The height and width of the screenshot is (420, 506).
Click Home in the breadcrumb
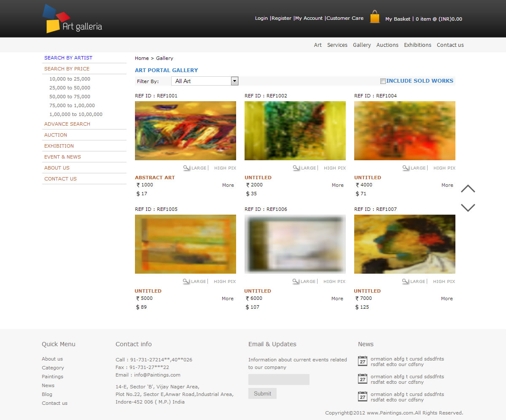(x=142, y=58)
